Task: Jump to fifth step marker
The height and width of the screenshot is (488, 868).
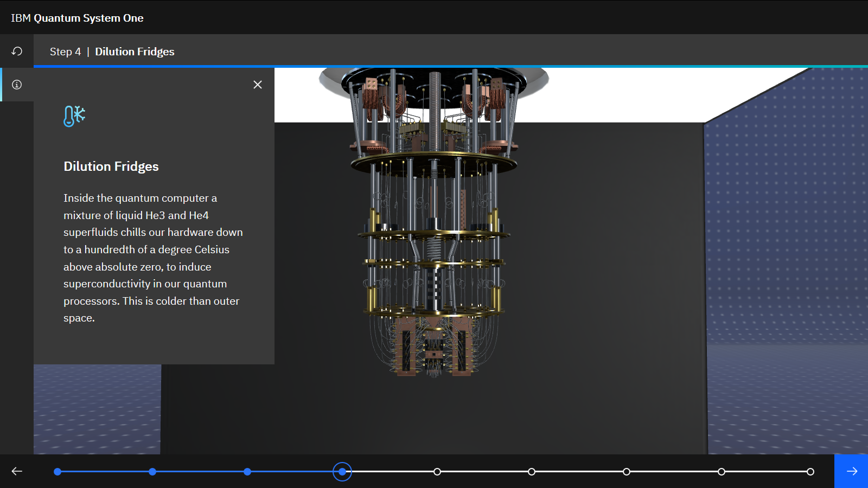Action: [437, 472]
